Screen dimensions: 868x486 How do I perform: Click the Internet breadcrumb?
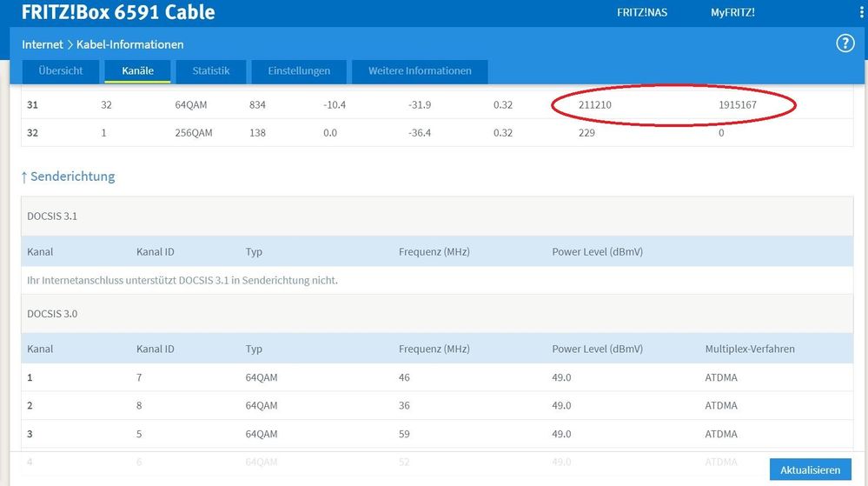[43, 44]
